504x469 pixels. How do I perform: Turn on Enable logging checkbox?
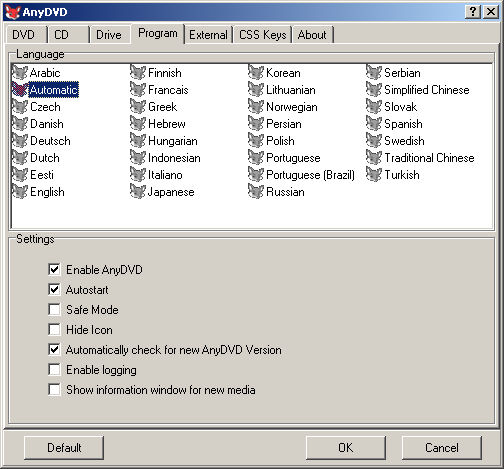pyautogui.click(x=54, y=369)
